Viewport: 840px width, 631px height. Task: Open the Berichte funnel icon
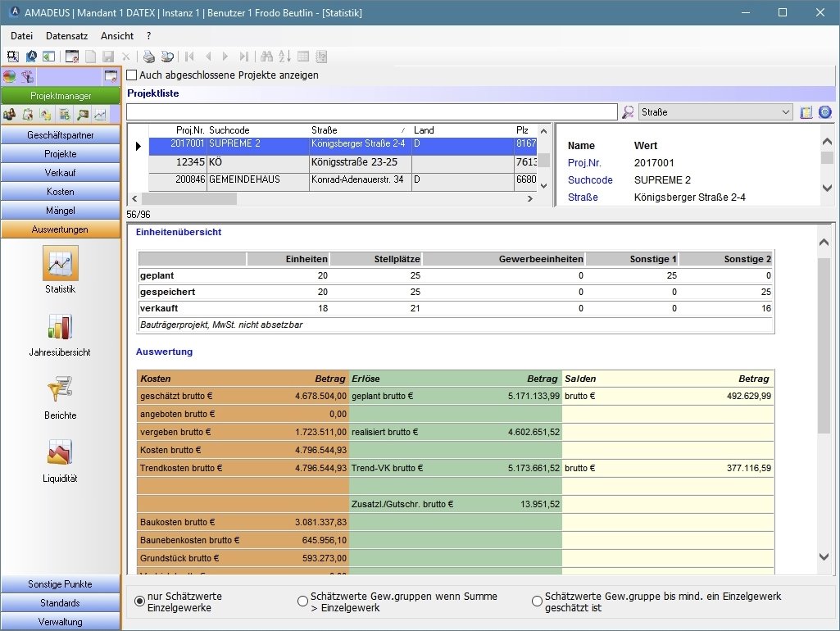click(x=60, y=389)
